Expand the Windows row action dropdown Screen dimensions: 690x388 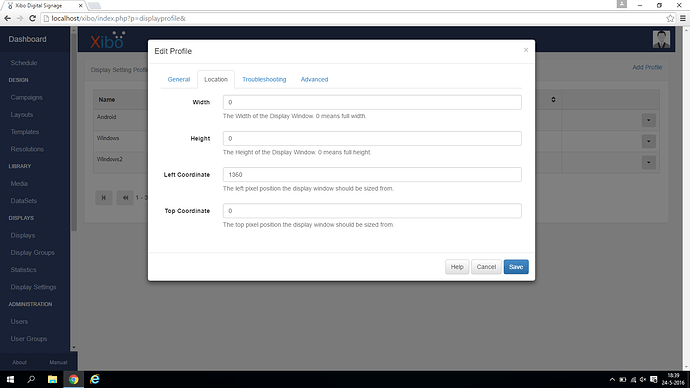[648, 141]
